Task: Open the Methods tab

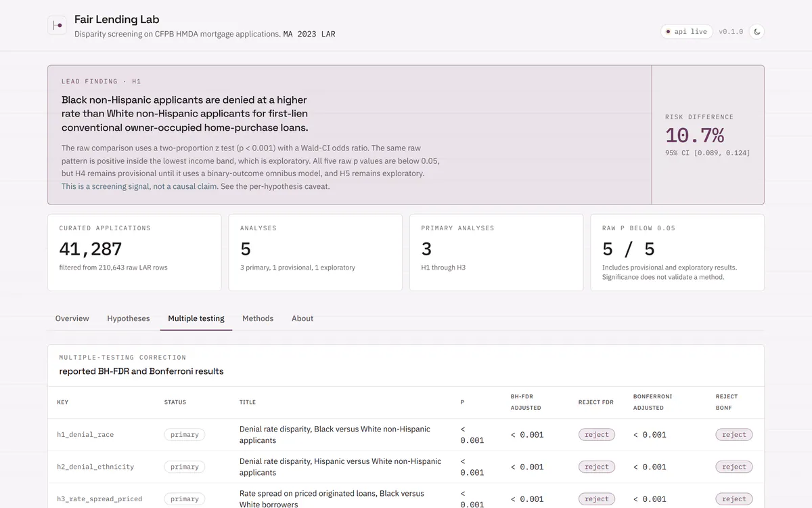Action: (x=258, y=318)
